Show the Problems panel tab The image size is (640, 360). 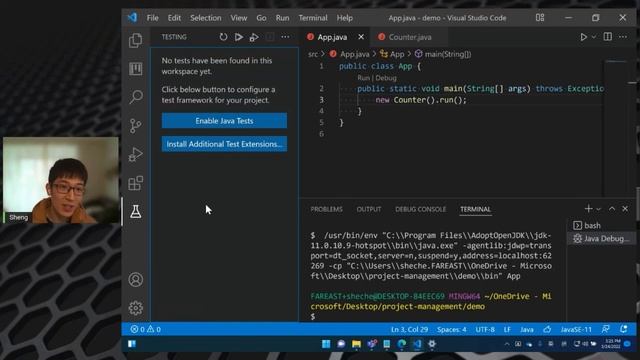[327, 209]
